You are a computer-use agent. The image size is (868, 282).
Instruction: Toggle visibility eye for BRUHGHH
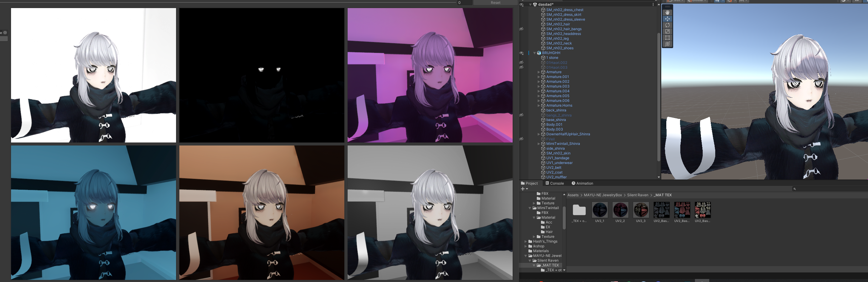pyautogui.click(x=522, y=53)
